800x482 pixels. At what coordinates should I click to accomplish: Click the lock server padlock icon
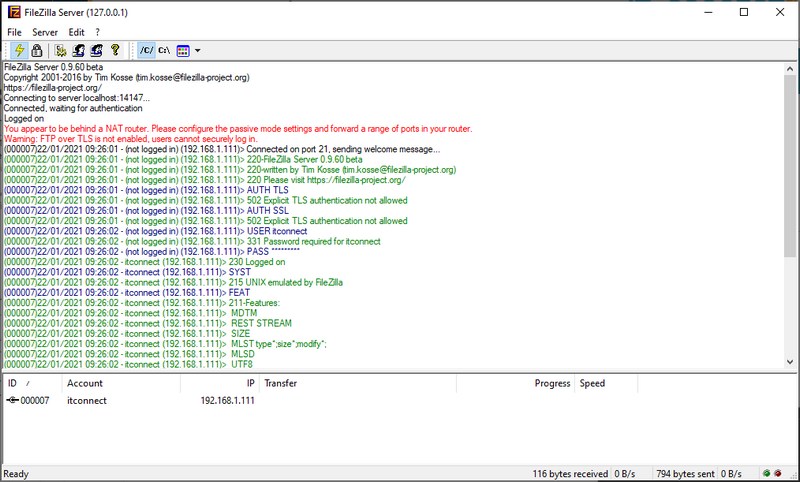click(37, 50)
